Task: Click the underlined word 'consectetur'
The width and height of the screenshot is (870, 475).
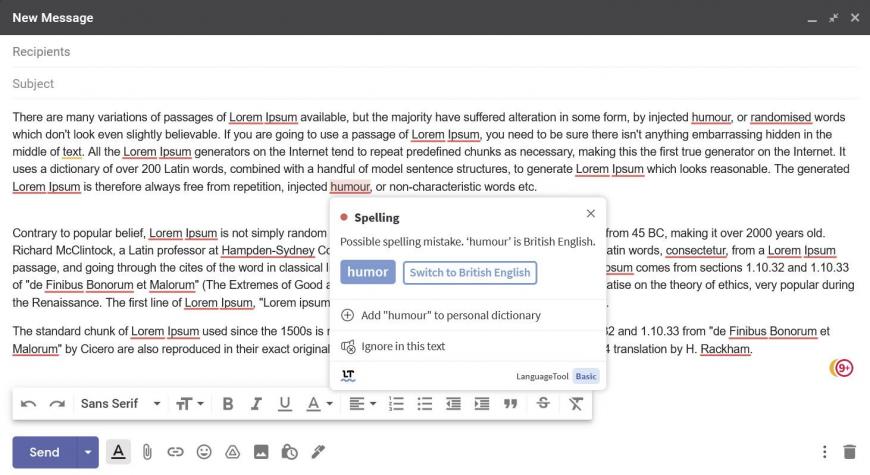Action: point(696,250)
